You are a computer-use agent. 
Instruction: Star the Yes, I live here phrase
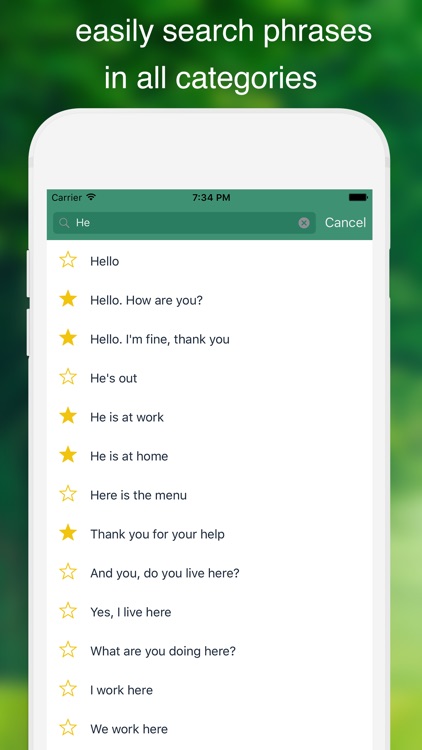coord(68,611)
